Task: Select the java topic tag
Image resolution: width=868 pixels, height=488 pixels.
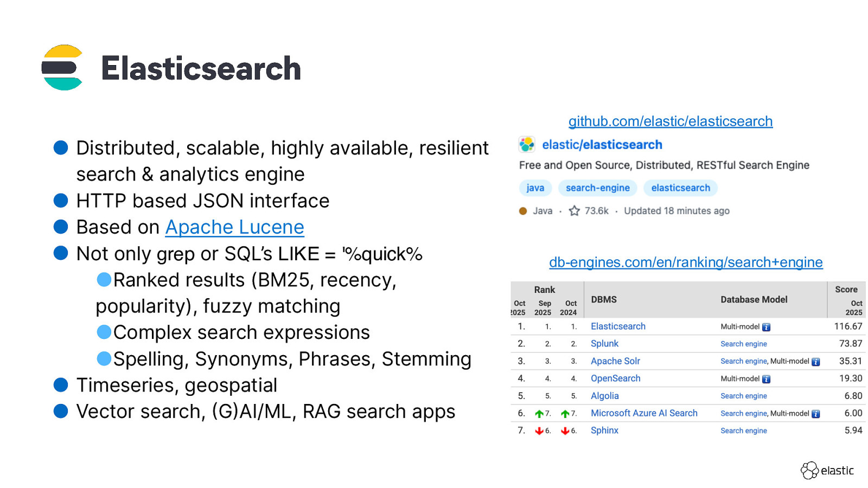Action: (x=535, y=188)
